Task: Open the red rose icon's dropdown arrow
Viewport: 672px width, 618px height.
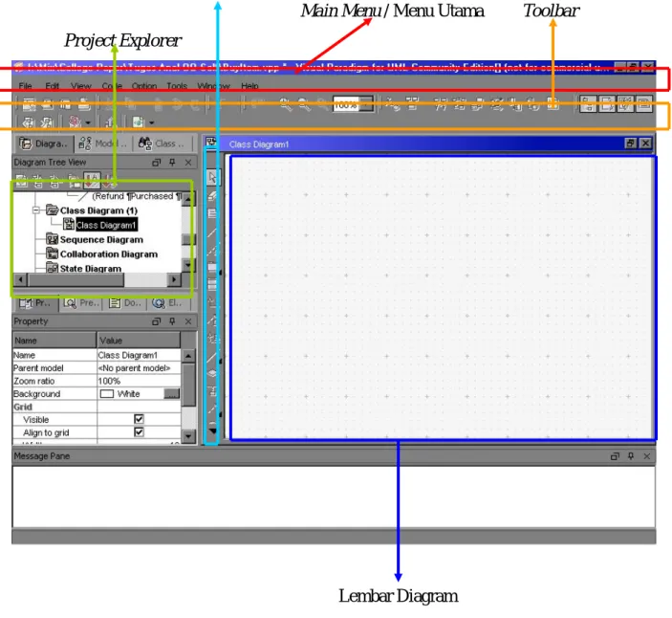Action: pyautogui.click(x=88, y=123)
